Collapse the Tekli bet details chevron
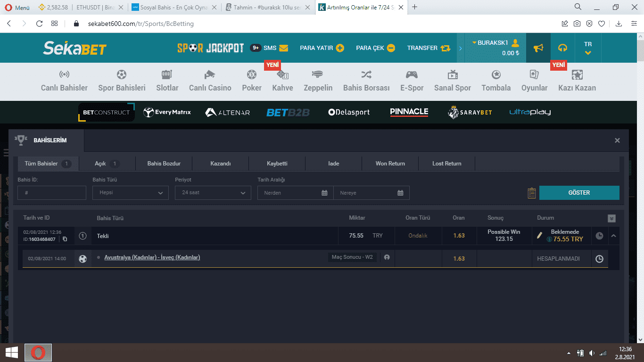Image resolution: width=644 pixels, height=362 pixels. tap(613, 236)
